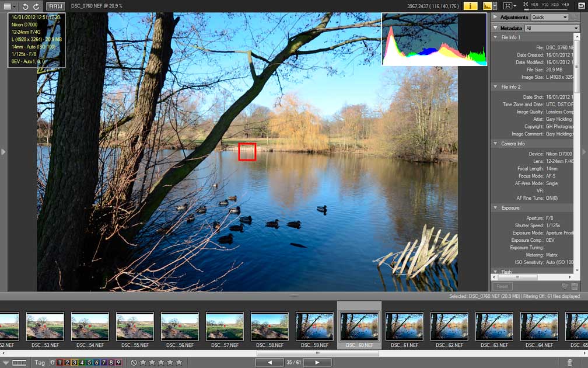This screenshot has width=588, height=368.
Task: Expand the Adjustments panel
Action: (x=495, y=18)
